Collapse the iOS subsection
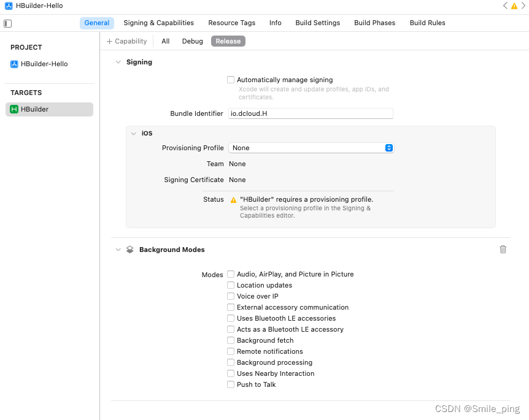Viewport: 529px width, 420px height. (134, 134)
